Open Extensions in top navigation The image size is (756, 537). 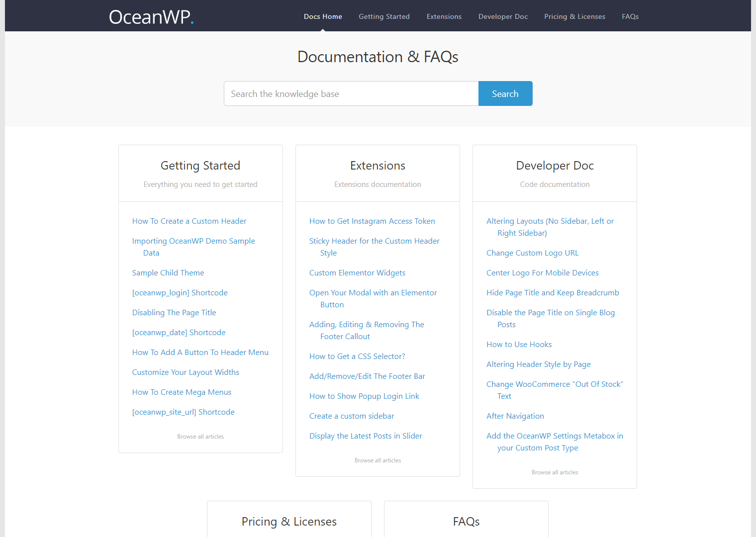point(444,16)
